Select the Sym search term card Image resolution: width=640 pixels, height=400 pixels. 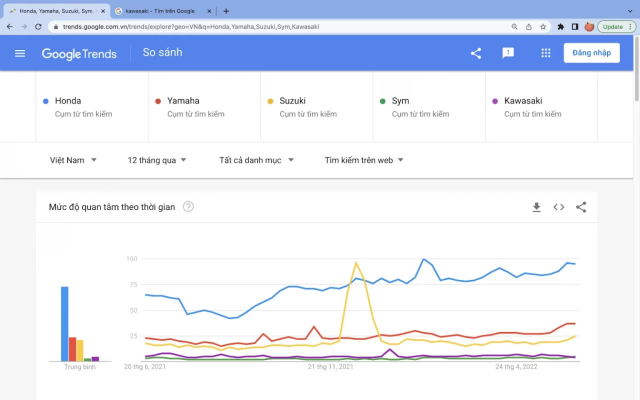[429, 107]
